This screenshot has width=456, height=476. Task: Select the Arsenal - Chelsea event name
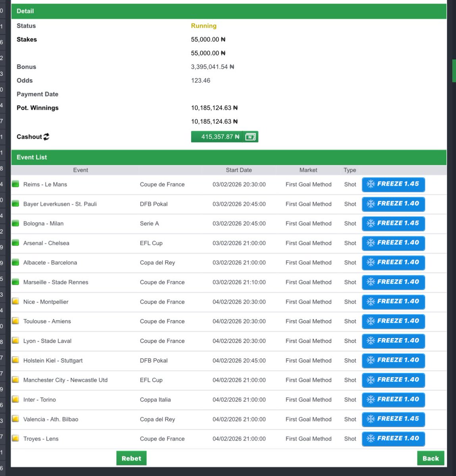pyautogui.click(x=46, y=243)
